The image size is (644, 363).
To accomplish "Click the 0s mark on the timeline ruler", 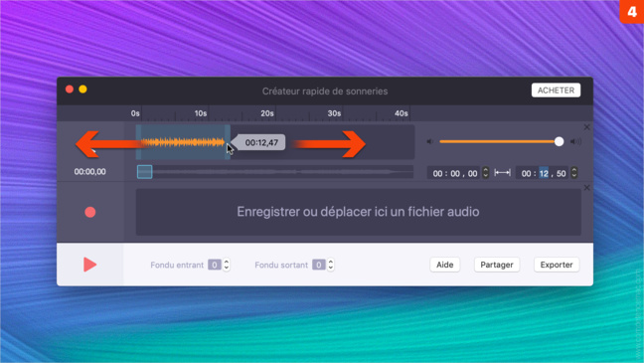I will point(135,113).
